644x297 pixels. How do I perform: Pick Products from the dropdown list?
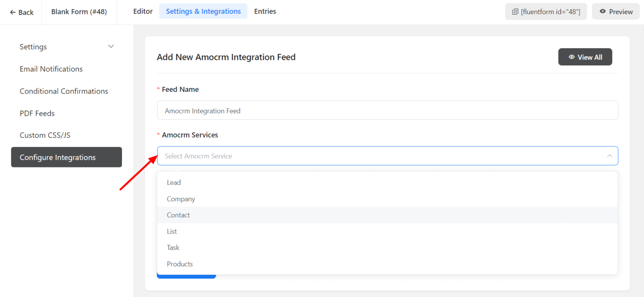pos(180,264)
